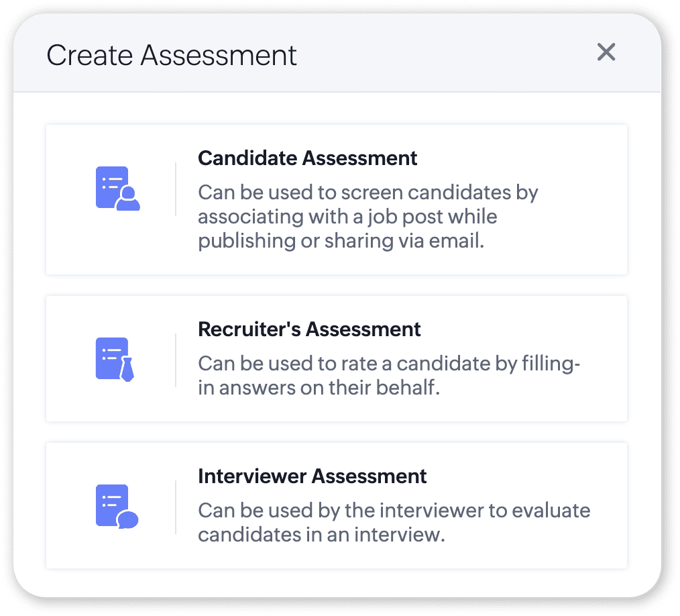This screenshot has width=680, height=616.
Task: Click the checklist lines on the interviewer document icon
Action: tap(111, 500)
